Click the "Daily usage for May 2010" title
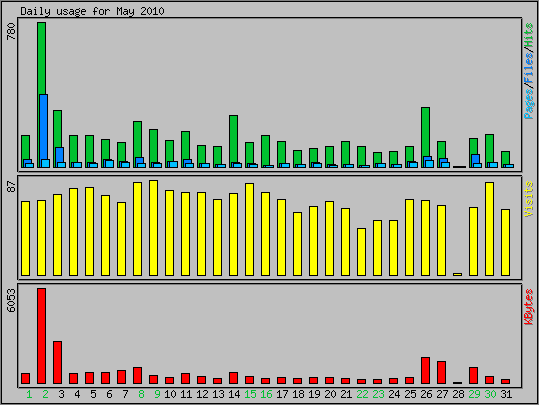The height and width of the screenshot is (405, 539). tap(92, 11)
